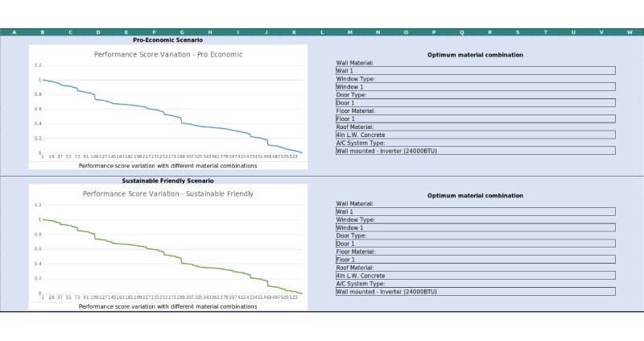Click column header M
The width and height of the screenshot is (644, 341).
point(349,32)
